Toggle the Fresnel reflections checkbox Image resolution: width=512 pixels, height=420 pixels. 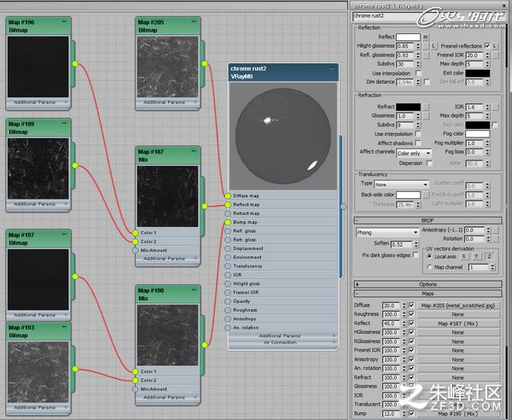[487, 46]
